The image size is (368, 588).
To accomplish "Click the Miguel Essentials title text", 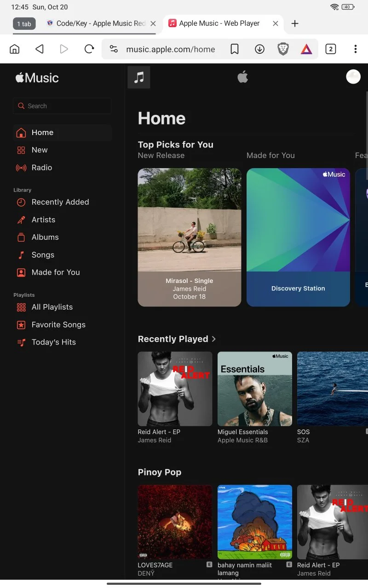I will pos(243,432).
